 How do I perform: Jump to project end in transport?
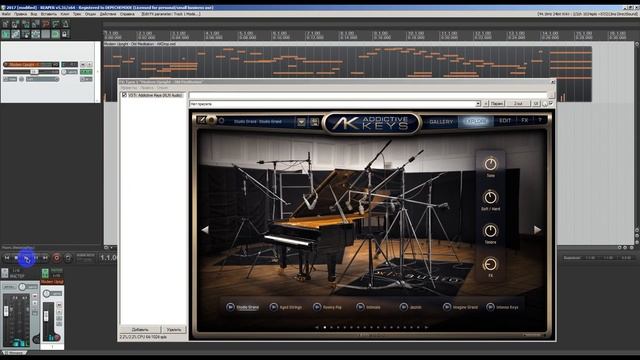45,258
